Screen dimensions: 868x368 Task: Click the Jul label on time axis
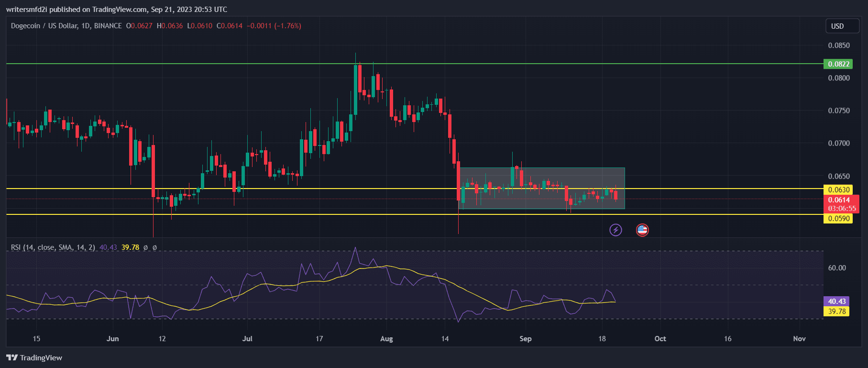pyautogui.click(x=247, y=339)
